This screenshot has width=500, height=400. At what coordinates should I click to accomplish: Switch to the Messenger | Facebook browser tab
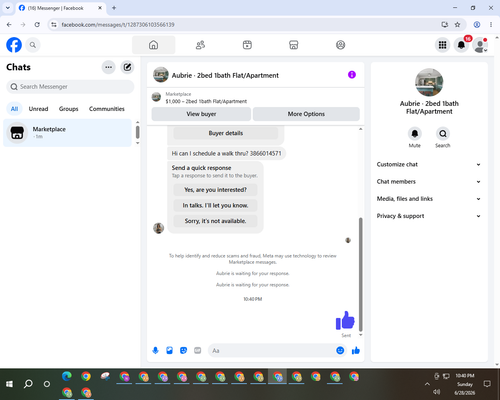(x=60, y=8)
